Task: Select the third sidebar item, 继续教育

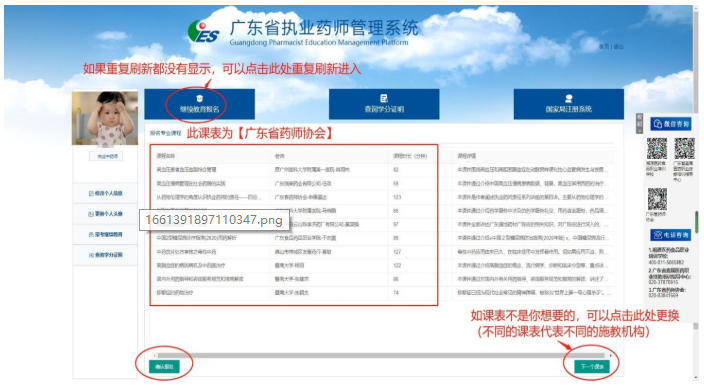Action: [106, 234]
